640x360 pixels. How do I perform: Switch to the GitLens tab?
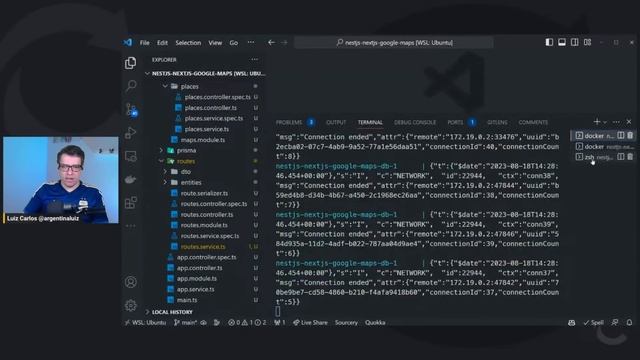[x=497, y=122]
